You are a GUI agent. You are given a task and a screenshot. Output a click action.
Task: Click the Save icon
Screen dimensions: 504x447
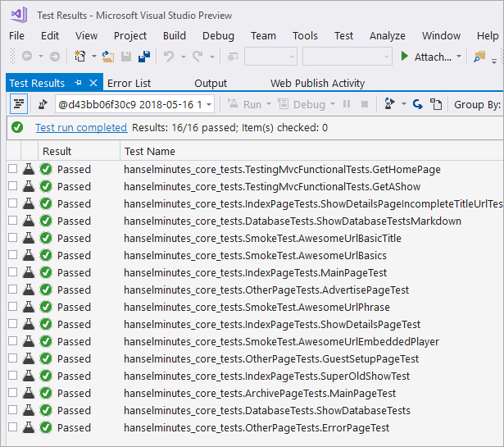[x=126, y=57]
